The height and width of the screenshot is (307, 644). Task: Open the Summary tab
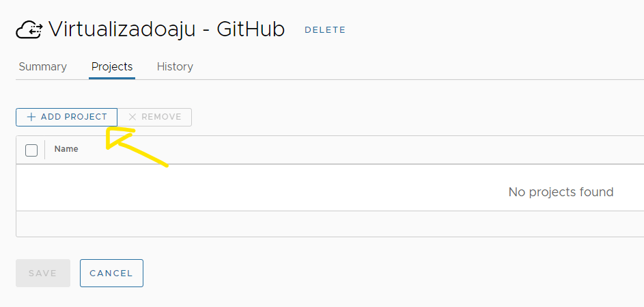[x=42, y=67]
